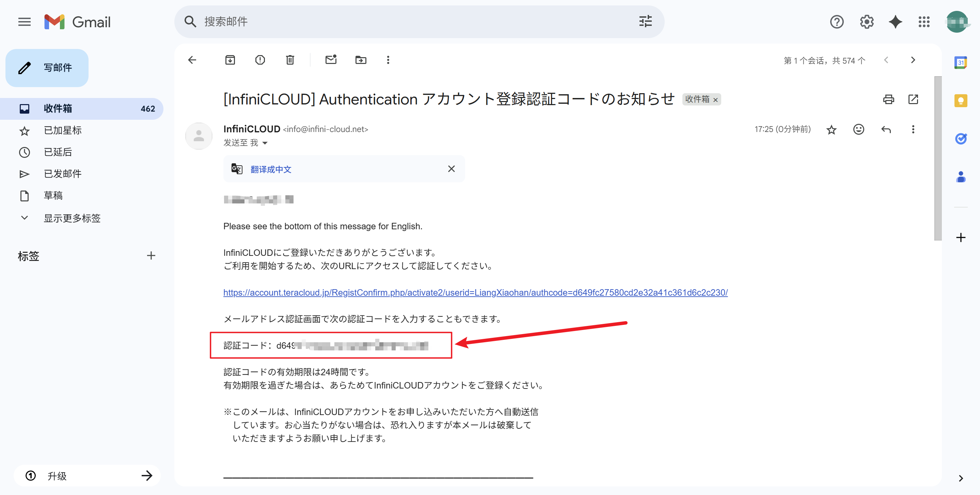Go to the older conversation arrow
980x495 pixels.
point(913,60)
